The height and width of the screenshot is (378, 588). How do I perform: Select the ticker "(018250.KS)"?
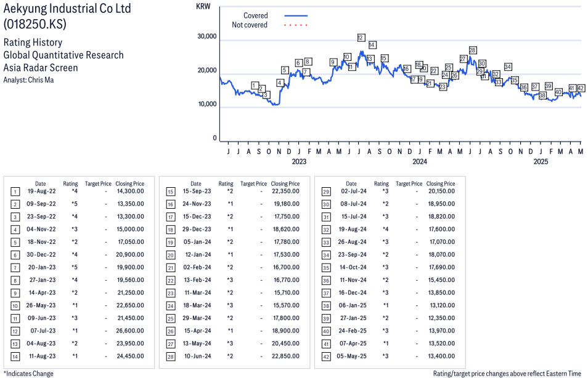tap(35, 23)
